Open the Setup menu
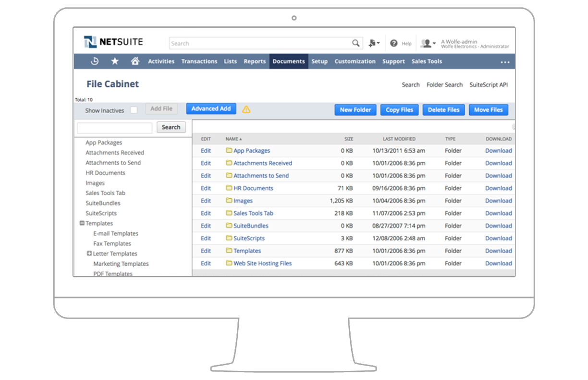 click(319, 61)
